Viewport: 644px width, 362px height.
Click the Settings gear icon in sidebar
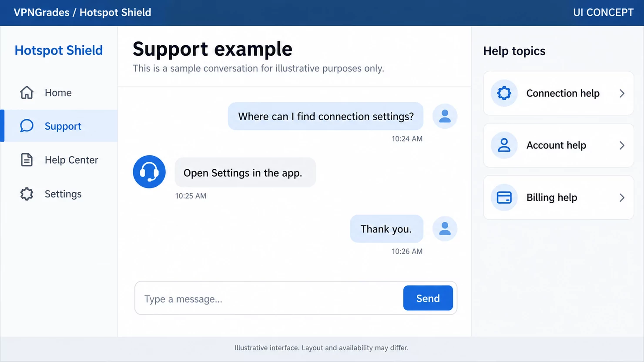[x=27, y=194]
